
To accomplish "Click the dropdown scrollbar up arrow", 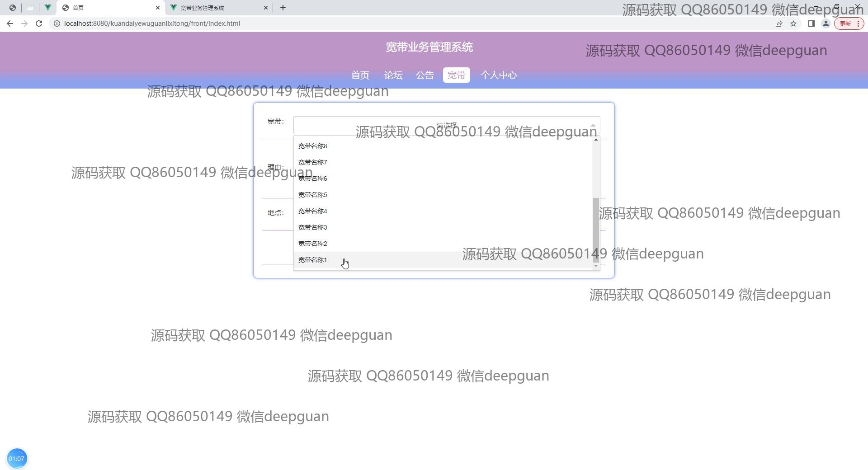I will pos(596,140).
